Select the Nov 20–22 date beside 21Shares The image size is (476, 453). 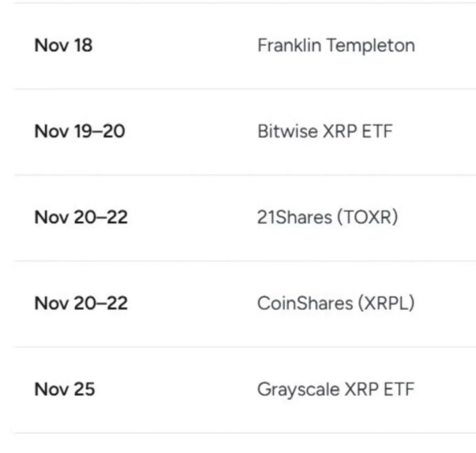pos(81,217)
